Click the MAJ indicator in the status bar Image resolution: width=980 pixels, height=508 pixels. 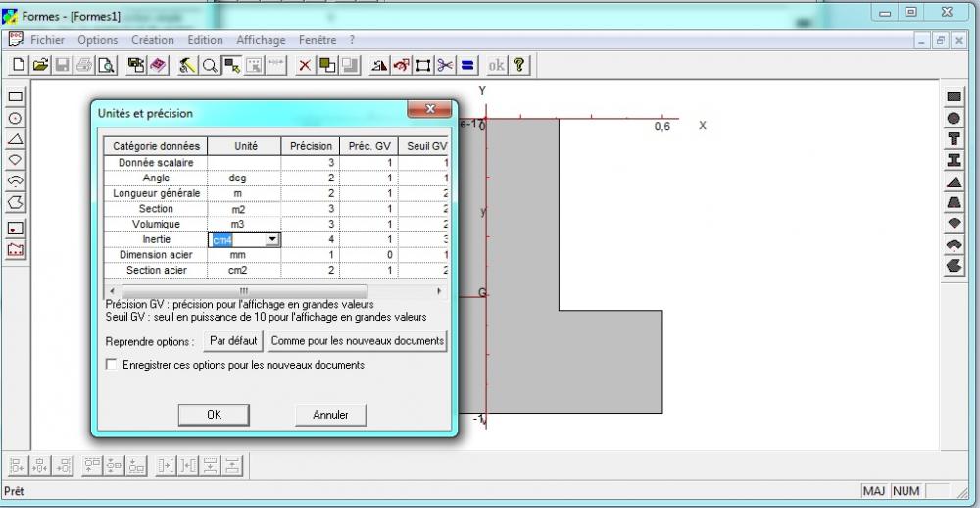[x=874, y=491]
